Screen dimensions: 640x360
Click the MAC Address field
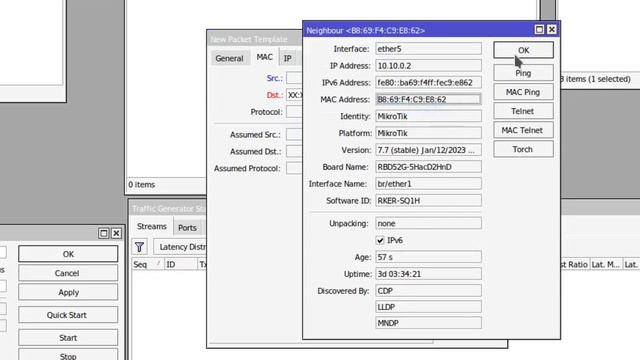pos(428,99)
